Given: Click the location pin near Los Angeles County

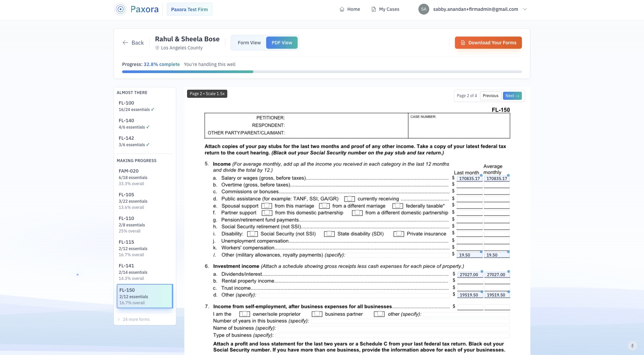Looking at the screenshot, I should point(157,48).
